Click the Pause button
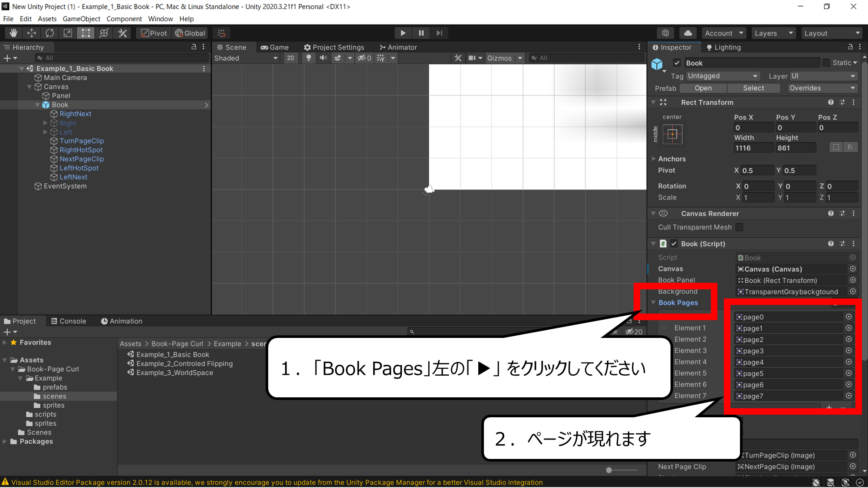 421,33
